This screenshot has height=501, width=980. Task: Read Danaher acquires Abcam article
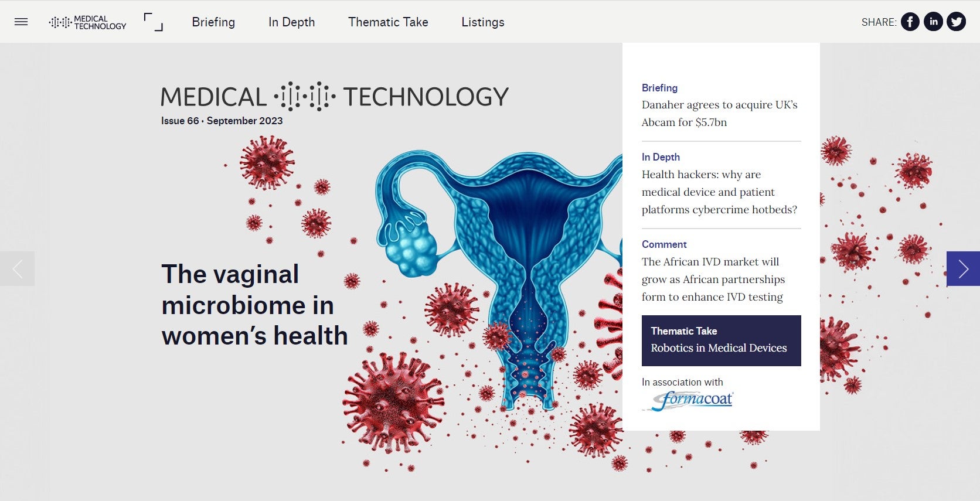coord(719,114)
